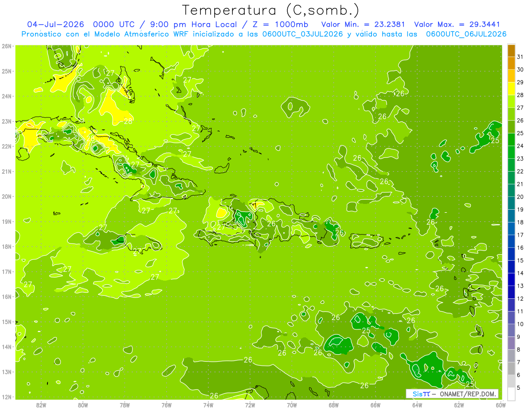Click the '16N' latitude axis label
The height and width of the screenshot is (411, 532).
7,297
